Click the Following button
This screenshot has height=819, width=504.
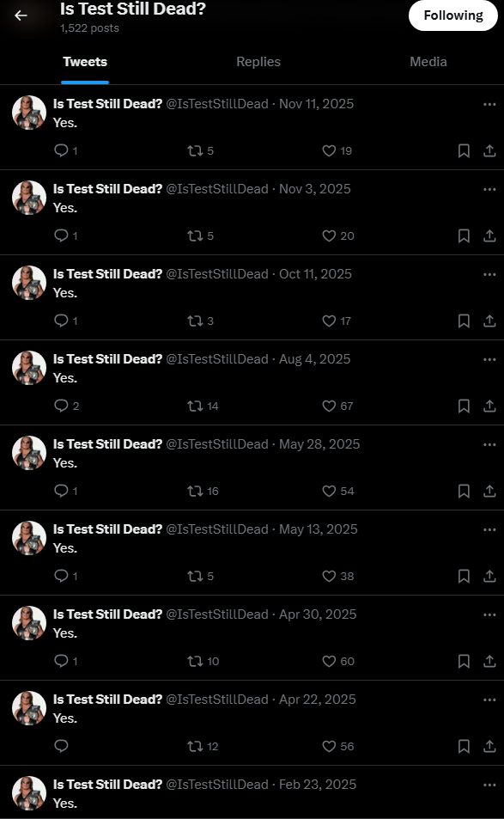click(x=452, y=15)
